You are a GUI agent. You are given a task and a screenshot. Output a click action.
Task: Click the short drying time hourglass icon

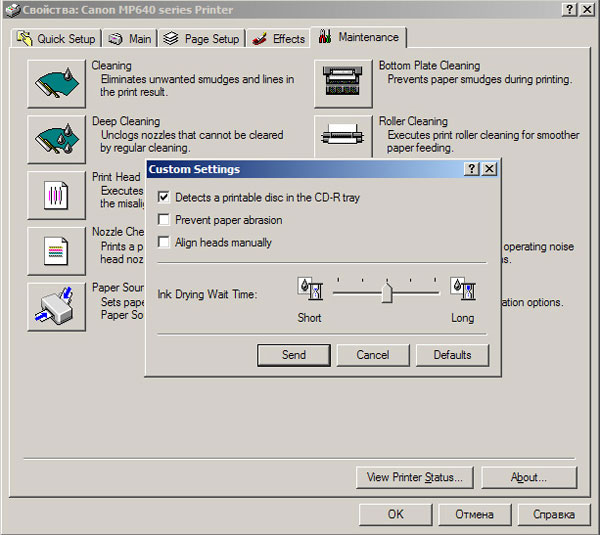coord(310,289)
